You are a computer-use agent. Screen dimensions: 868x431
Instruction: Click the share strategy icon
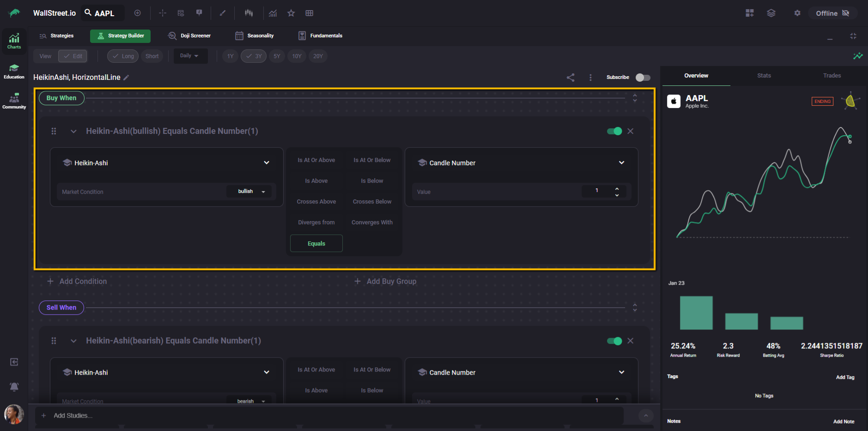tap(571, 78)
